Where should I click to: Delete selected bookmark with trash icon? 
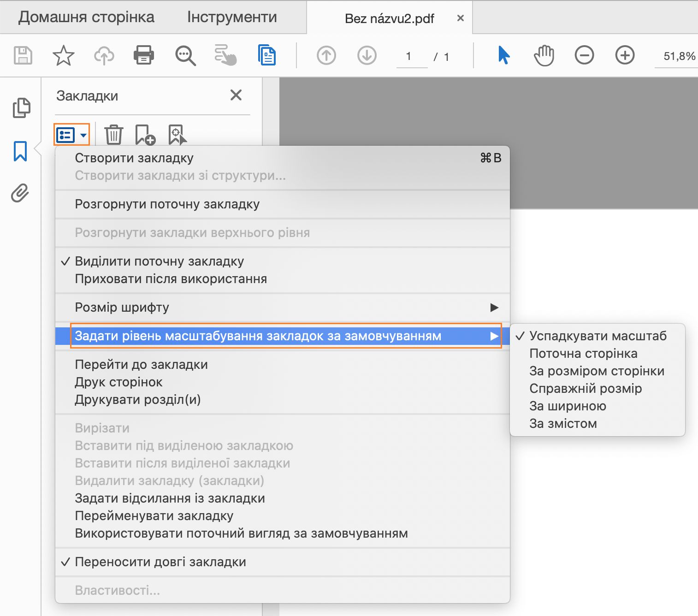[x=113, y=135]
